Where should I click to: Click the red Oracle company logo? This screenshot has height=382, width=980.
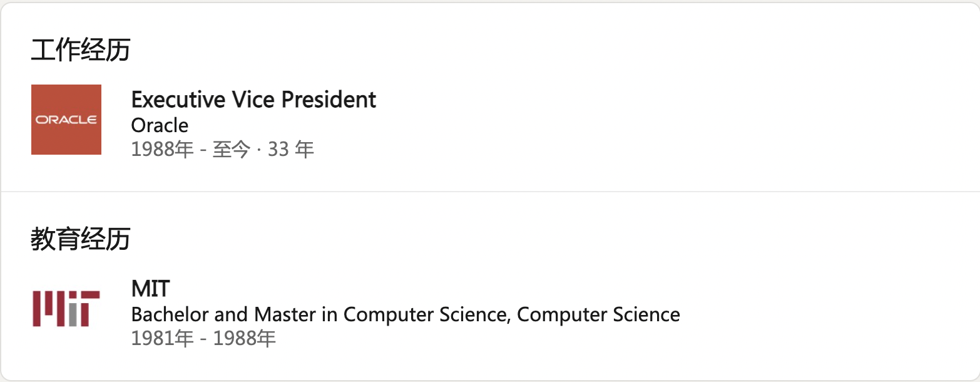[66, 120]
